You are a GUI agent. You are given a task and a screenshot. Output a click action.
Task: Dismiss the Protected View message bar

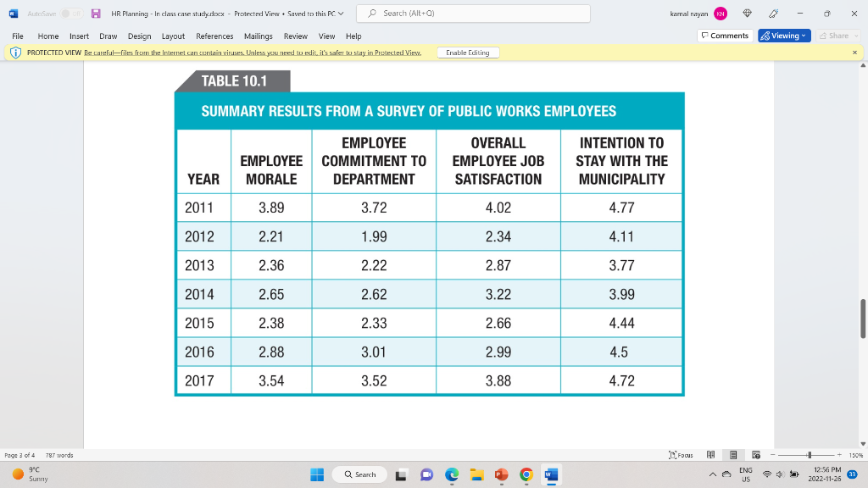click(854, 53)
